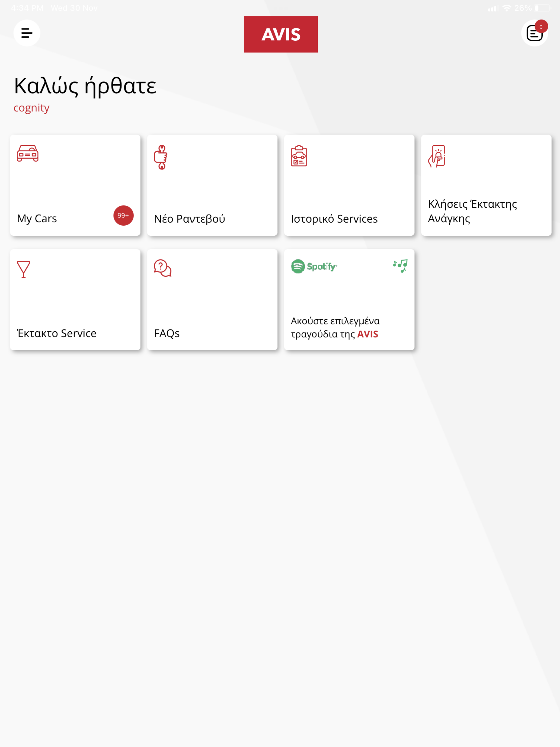560x747 pixels.
Task: Click the car icon in My Cars
Action: [28, 154]
